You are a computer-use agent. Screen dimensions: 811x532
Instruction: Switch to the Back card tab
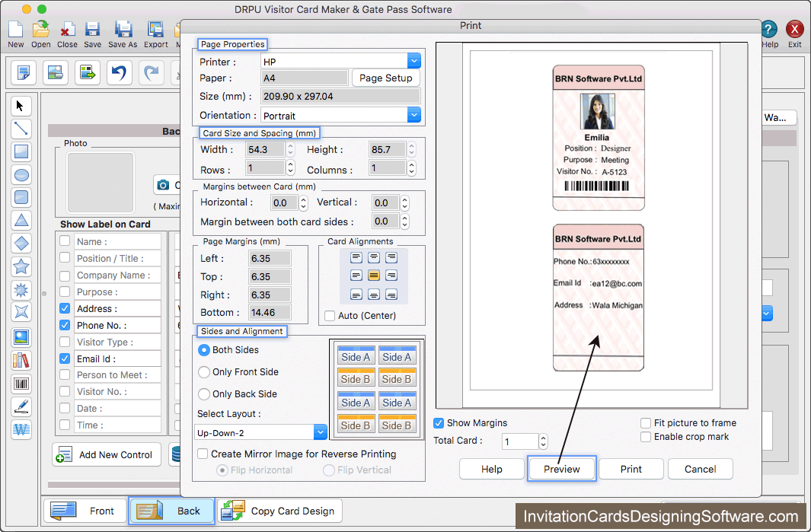point(171,511)
